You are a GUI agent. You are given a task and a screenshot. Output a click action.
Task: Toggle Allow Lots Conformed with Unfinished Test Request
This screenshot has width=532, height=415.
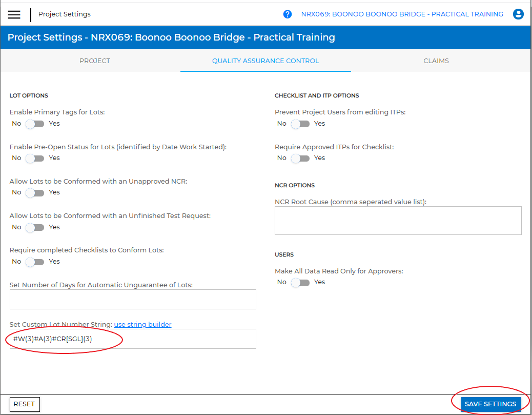35,227
